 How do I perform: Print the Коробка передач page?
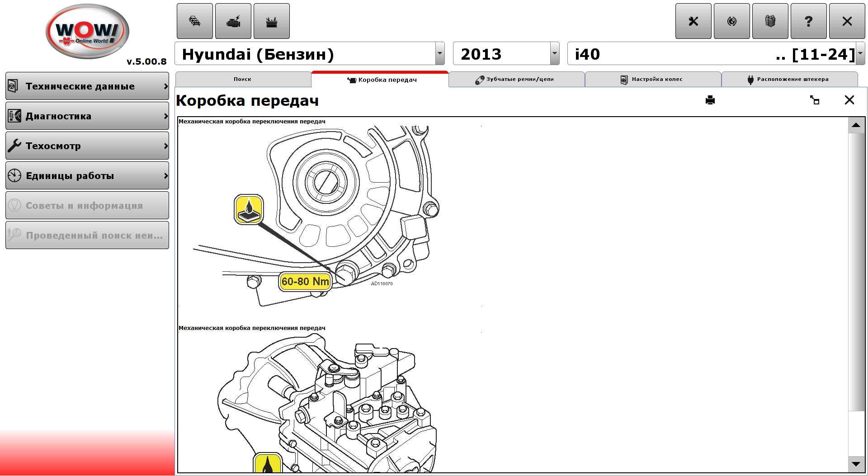tap(710, 100)
